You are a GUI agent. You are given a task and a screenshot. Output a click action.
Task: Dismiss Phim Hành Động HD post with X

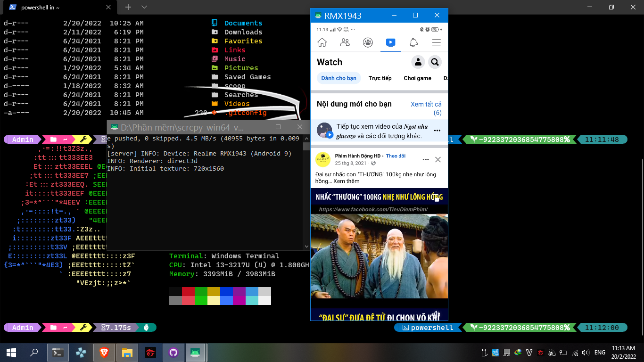click(438, 160)
